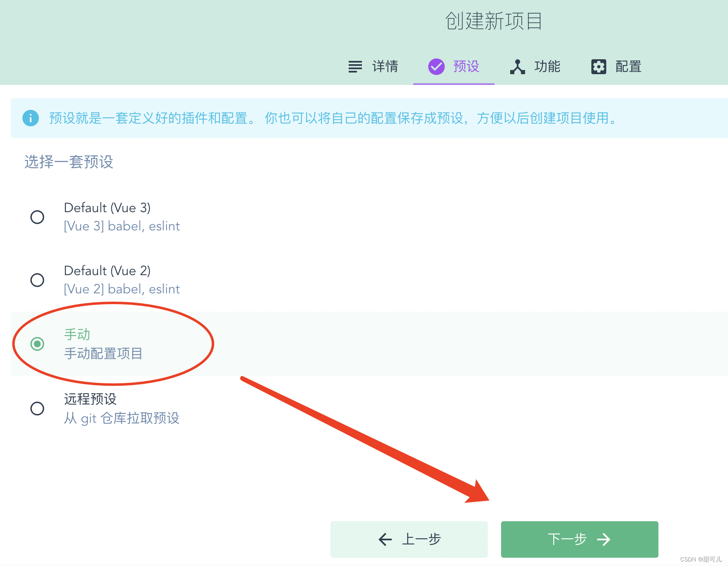
Task: Select the Default (Vue 3) radio button
Action: pos(37,217)
